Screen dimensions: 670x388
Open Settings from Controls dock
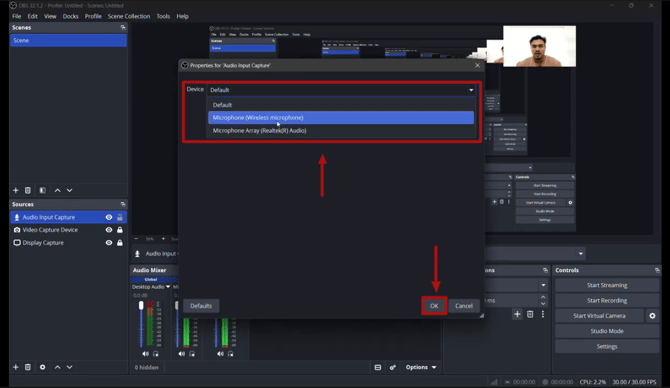[607, 347]
